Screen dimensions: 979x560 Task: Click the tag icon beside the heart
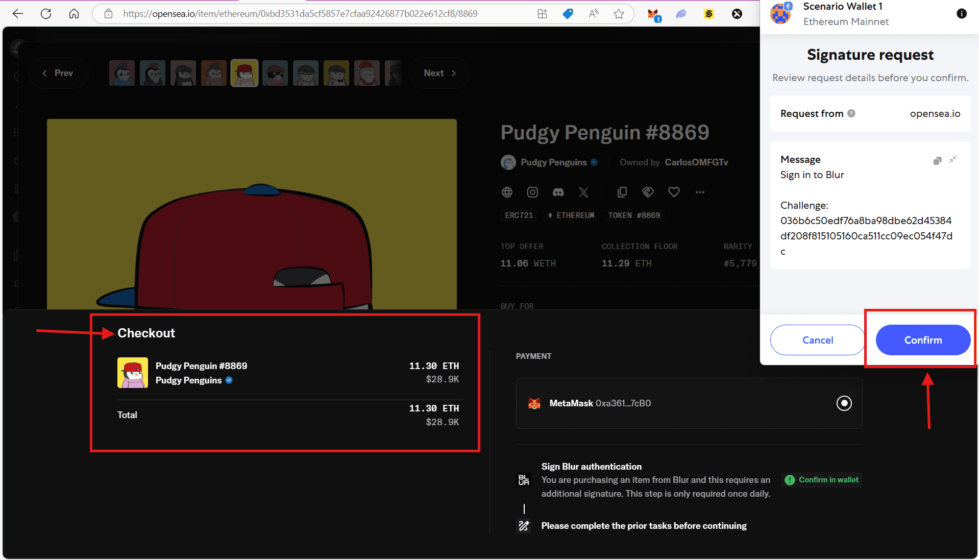(648, 192)
